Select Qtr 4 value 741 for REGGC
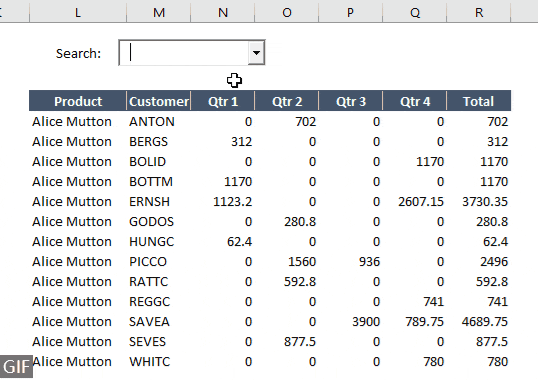This screenshot has height=380, width=538. coord(434,301)
